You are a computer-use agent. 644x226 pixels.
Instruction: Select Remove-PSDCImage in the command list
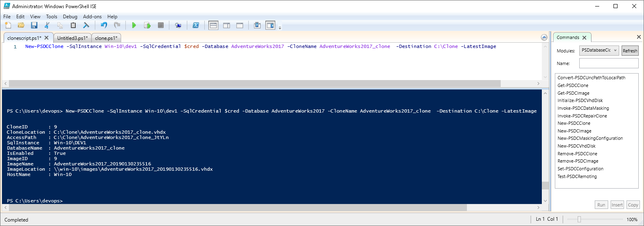[x=578, y=161]
